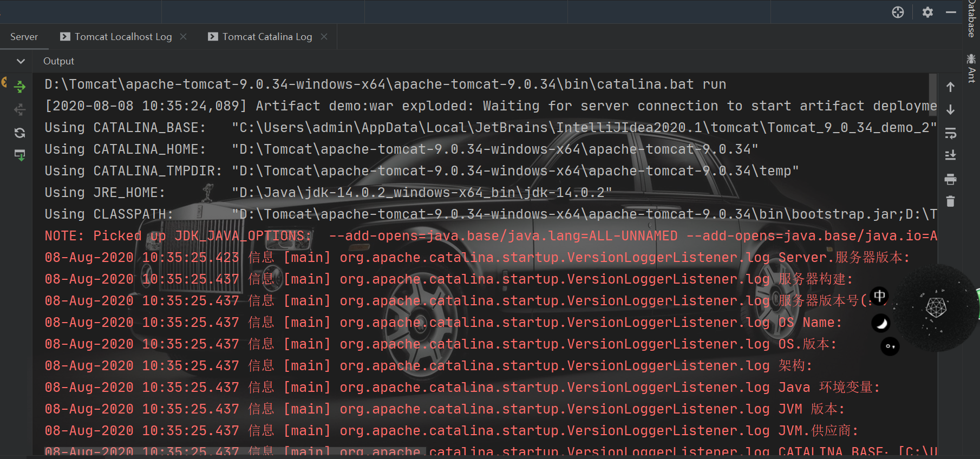Click the Using CLASSPATH line

(491, 214)
